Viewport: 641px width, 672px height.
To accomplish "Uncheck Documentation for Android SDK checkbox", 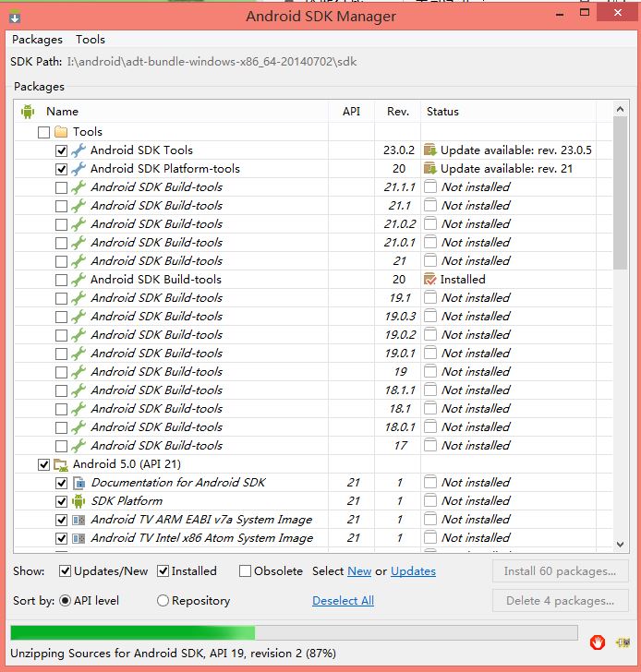I will 61,483.
